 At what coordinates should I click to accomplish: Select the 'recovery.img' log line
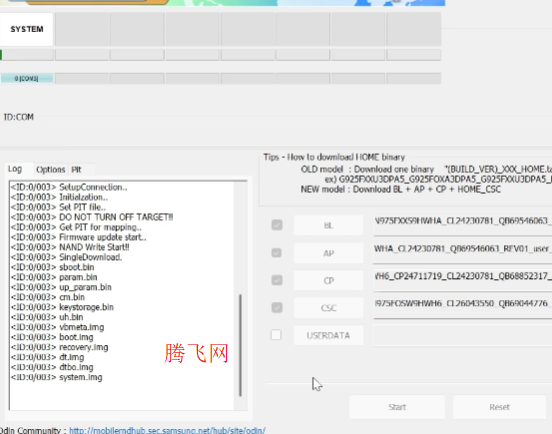(x=59, y=347)
